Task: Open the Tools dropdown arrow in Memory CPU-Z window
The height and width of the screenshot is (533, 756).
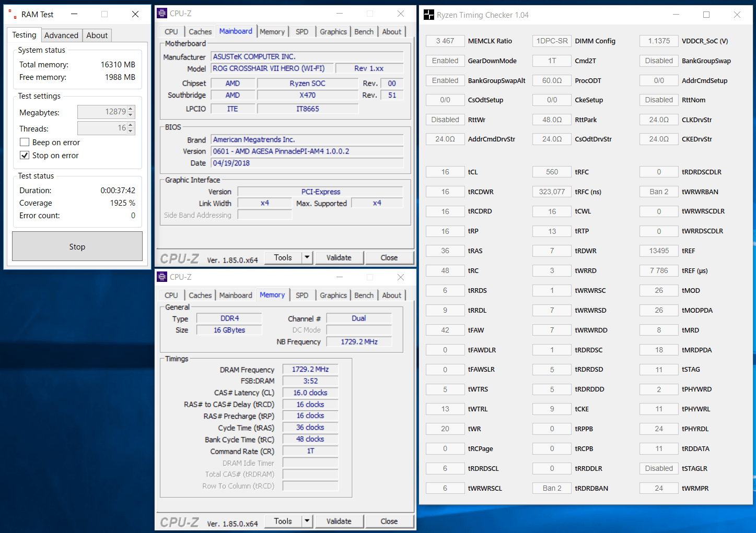Action: click(307, 521)
